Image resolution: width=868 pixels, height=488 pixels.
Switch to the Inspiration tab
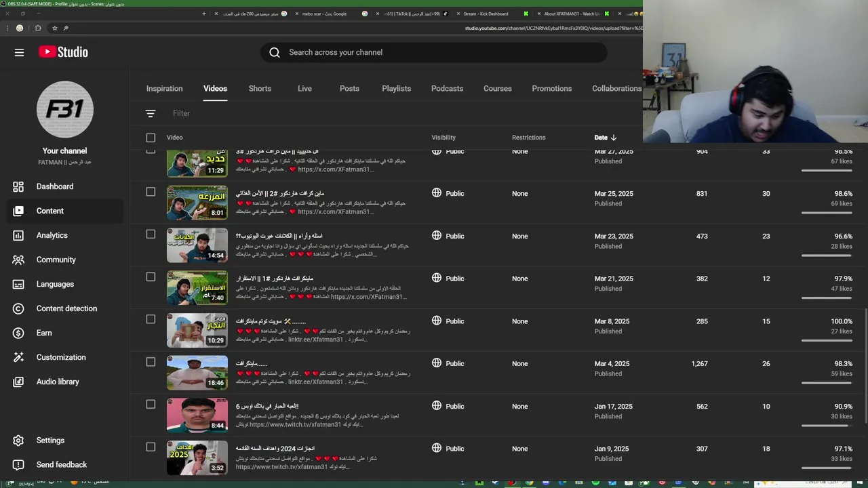tap(164, 89)
